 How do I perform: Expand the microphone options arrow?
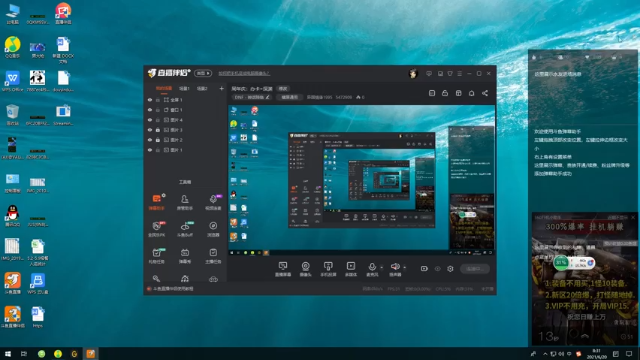382,268
